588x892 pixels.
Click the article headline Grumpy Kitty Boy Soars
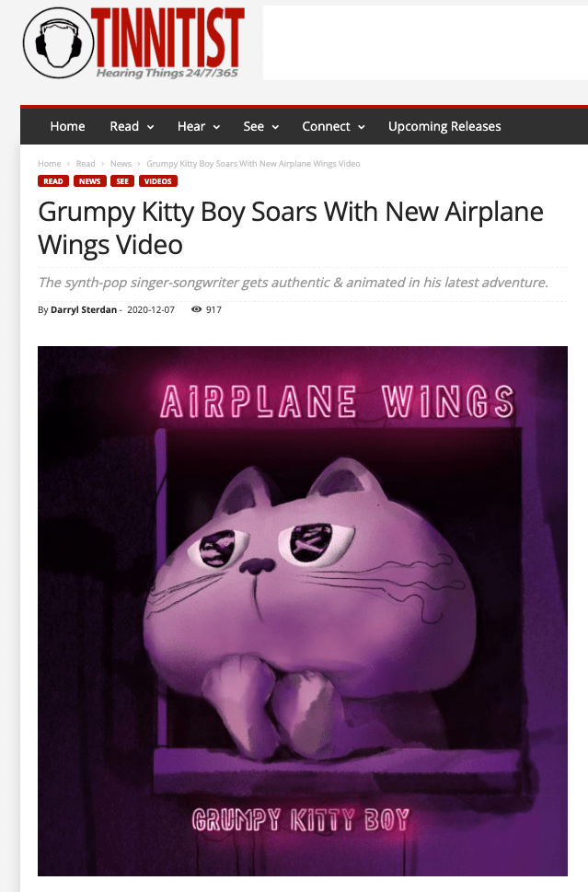coord(291,228)
